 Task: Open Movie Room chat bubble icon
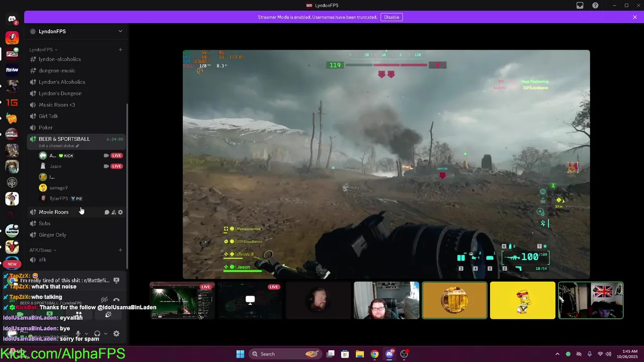107,212
